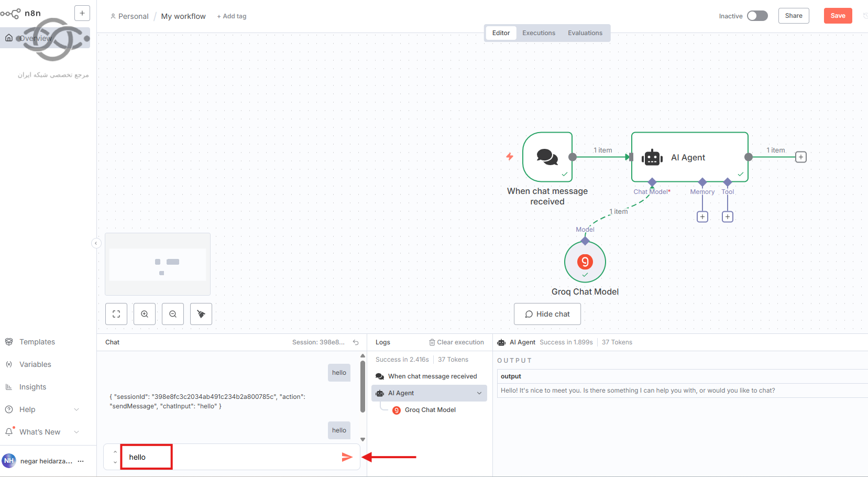Click Clear execution in Logs panel
The height and width of the screenshot is (477, 868).
coord(456,342)
